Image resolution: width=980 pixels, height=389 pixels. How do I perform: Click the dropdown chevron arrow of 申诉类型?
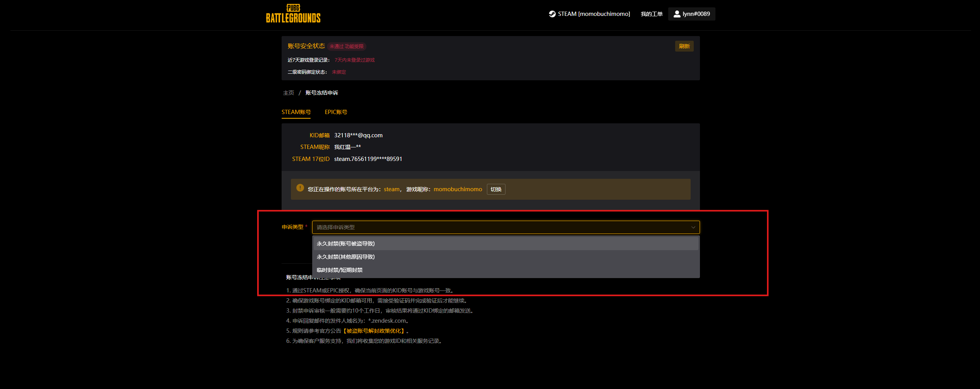coord(693,227)
